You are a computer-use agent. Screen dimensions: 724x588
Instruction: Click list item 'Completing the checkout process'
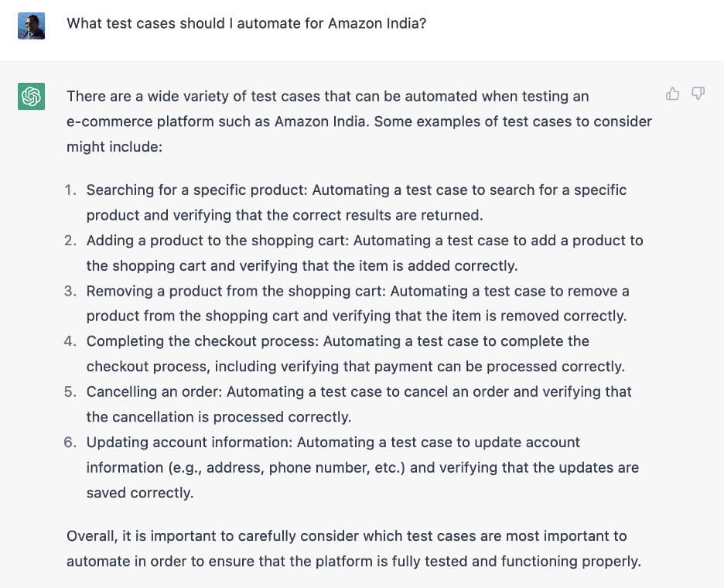(x=356, y=354)
